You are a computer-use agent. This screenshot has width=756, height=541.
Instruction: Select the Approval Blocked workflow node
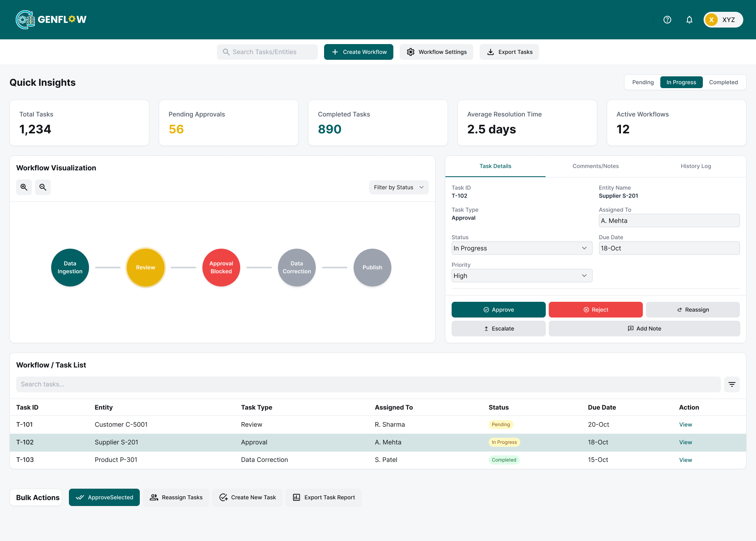click(x=221, y=268)
